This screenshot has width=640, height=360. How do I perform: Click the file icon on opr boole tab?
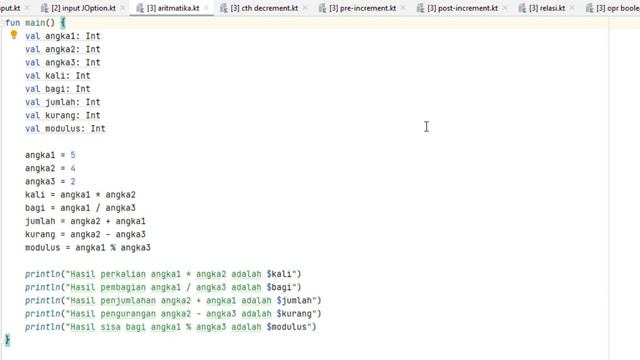click(589, 8)
